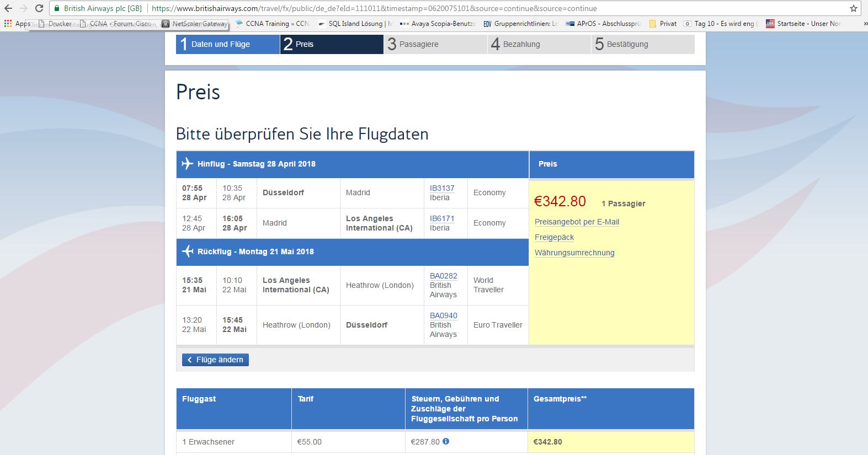
Task: Bookmark page with star icon
Action: click(x=854, y=8)
